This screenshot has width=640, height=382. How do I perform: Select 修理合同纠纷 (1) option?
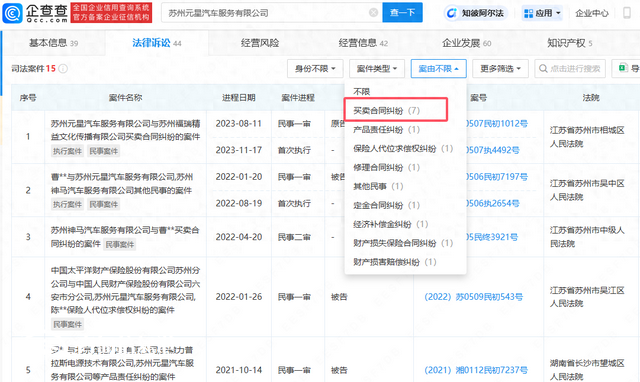point(386,167)
